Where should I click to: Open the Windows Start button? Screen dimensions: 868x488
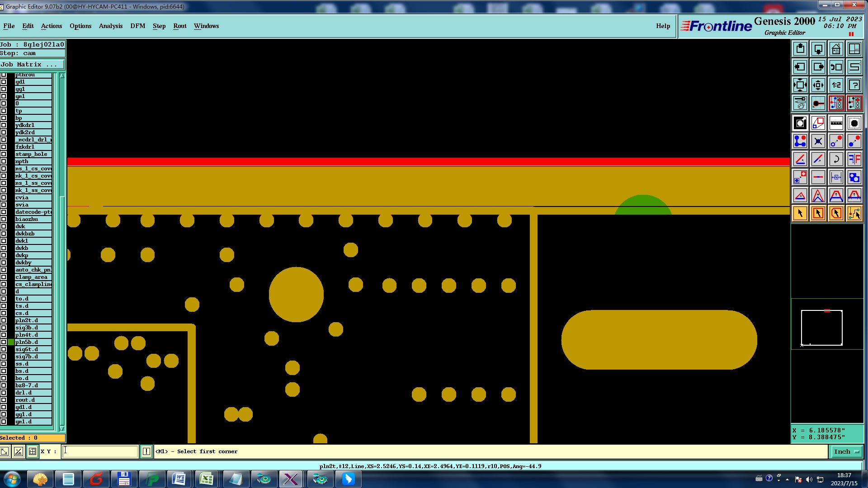12,479
